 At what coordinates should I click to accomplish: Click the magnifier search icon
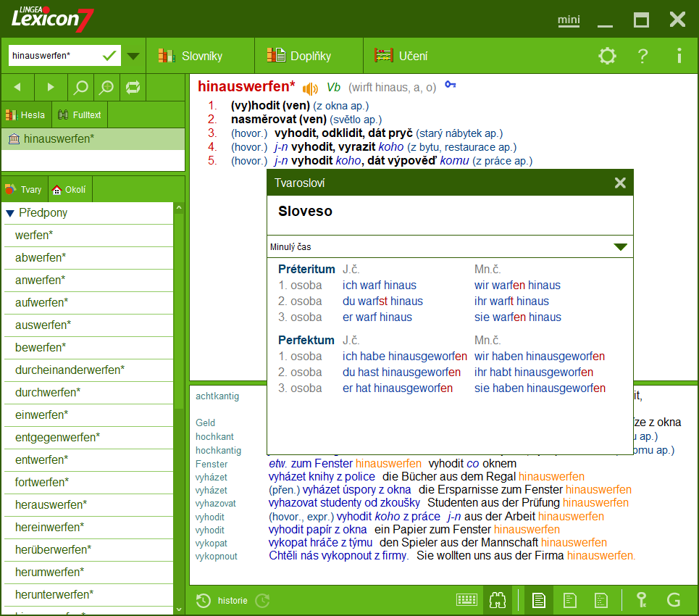coord(80,87)
